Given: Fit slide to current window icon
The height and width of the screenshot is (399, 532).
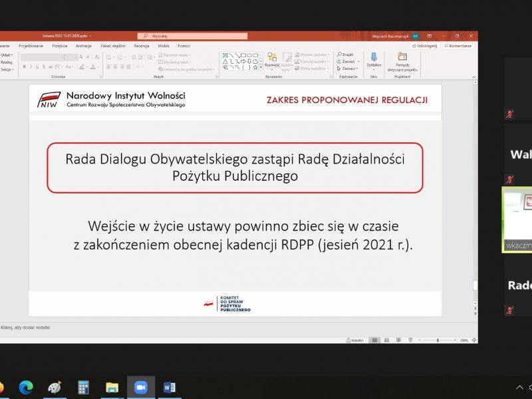Looking at the screenshot, I should (x=474, y=340).
